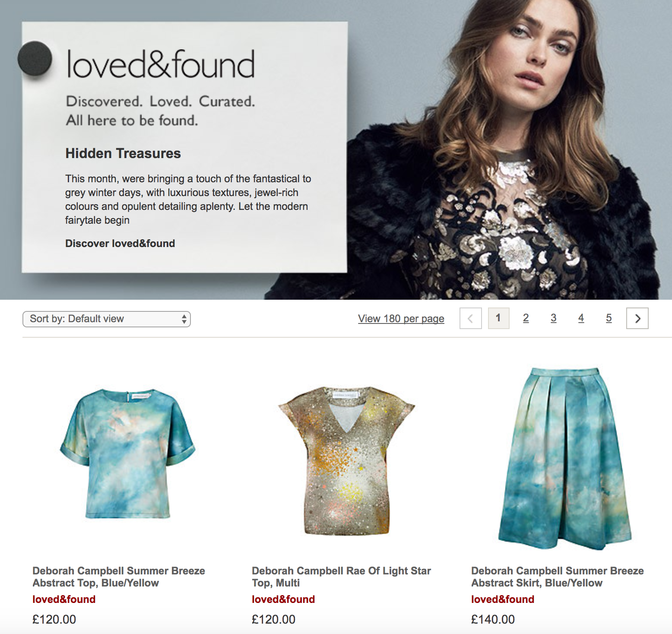Select page 1 in pagination
672x634 pixels.
[x=498, y=318]
